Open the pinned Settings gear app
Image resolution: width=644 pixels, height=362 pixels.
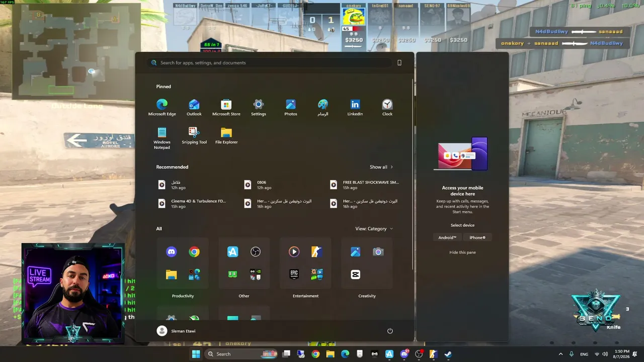tap(259, 107)
